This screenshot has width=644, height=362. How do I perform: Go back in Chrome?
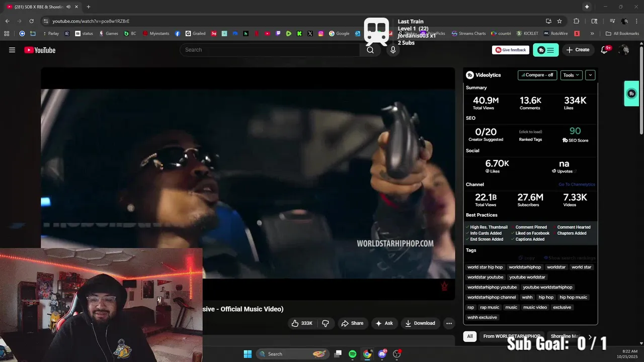point(7,21)
